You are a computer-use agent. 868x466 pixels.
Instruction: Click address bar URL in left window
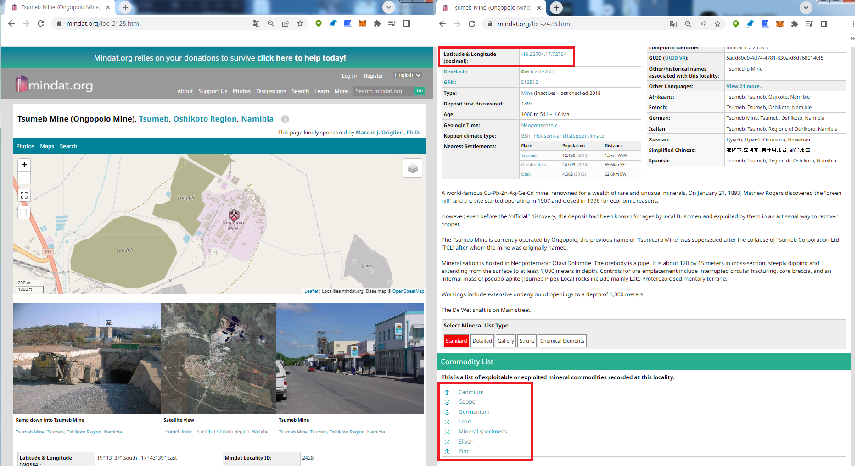click(x=103, y=23)
